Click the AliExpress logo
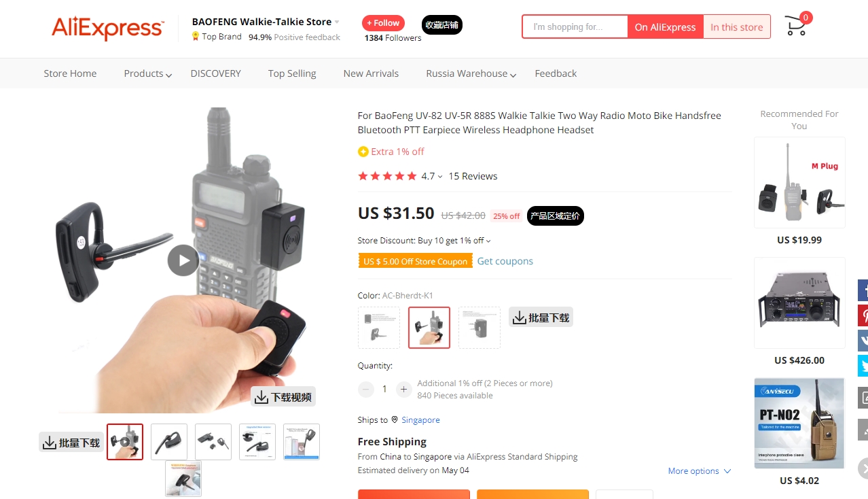 coord(107,28)
